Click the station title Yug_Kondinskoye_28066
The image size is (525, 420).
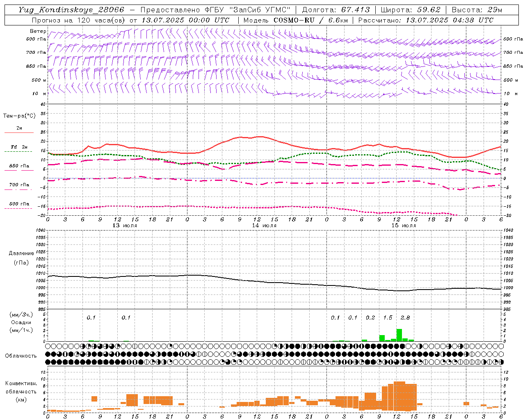tap(71, 10)
